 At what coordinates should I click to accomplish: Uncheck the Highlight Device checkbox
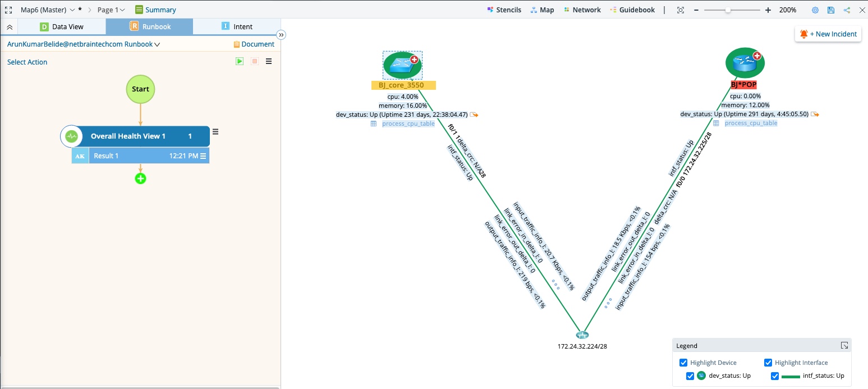click(x=683, y=362)
